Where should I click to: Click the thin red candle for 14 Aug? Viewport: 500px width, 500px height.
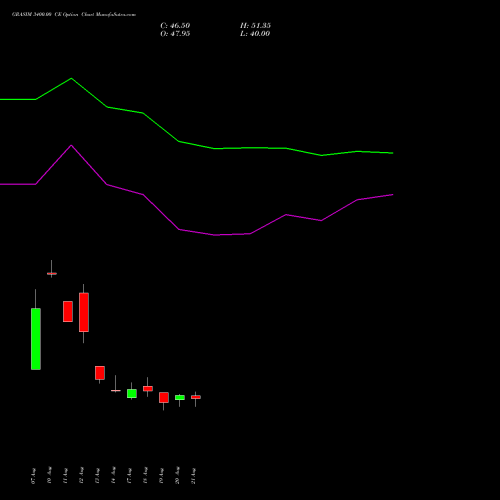pos(116,390)
